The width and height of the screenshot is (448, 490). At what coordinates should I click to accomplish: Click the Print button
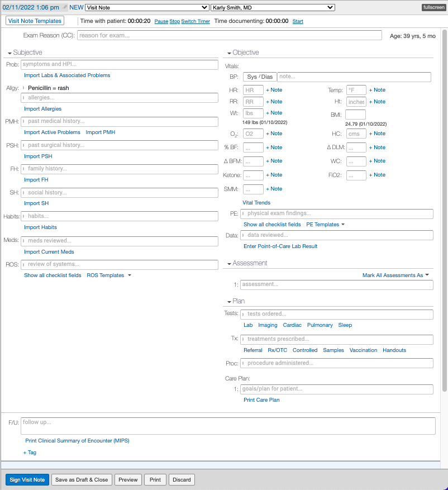coord(155,480)
